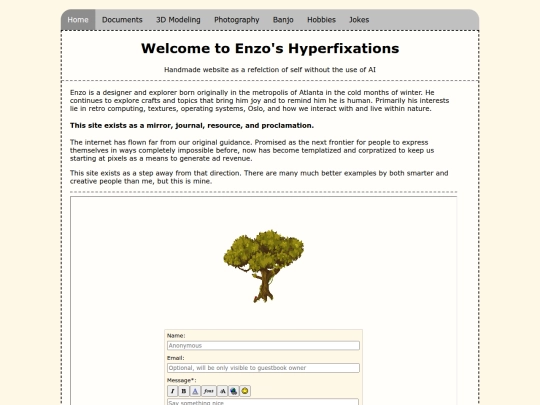Click the 'Message*:' form label

tap(181, 380)
